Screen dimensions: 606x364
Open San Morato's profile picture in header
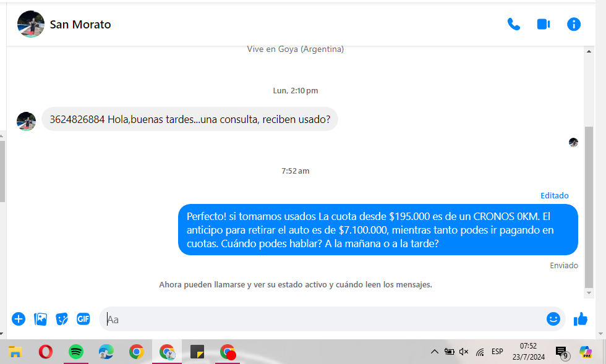pos(30,24)
